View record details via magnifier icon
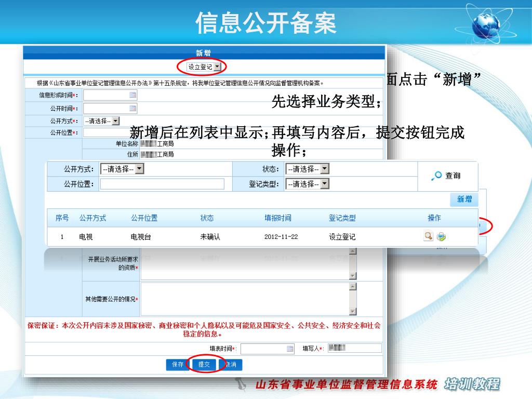Image resolution: width=532 pixels, height=399 pixels. pyautogui.click(x=429, y=236)
